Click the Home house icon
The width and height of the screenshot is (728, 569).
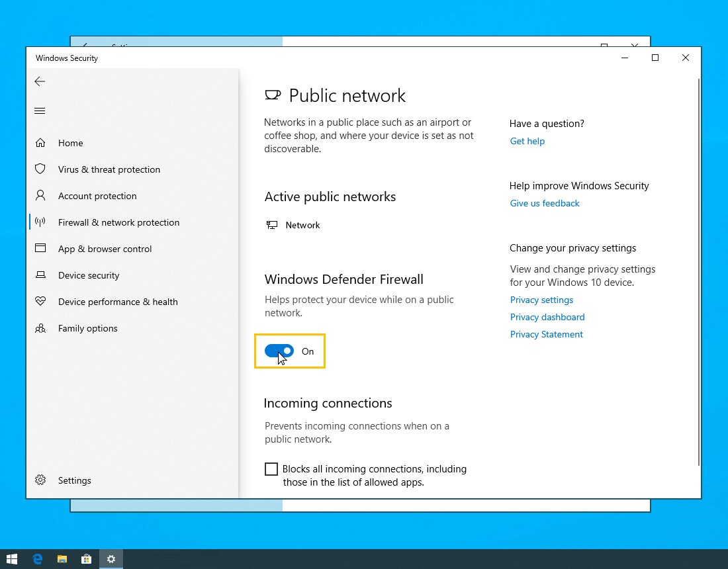40,143
